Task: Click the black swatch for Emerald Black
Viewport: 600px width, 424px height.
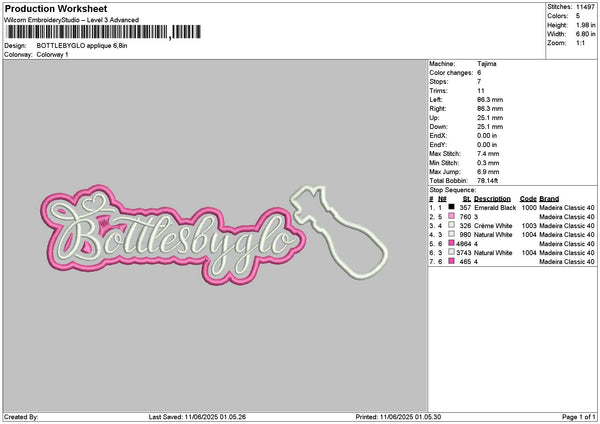Action: click(x=452, y=207)
